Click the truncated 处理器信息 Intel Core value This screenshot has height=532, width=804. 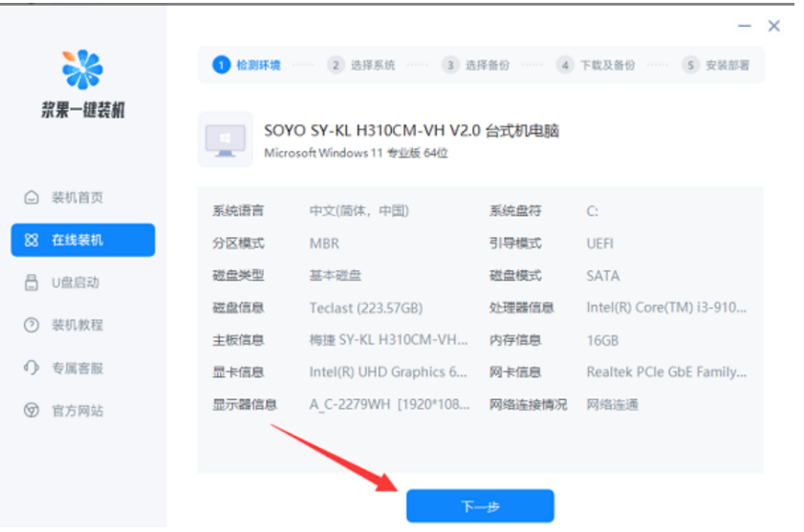[x=666, y=308]
